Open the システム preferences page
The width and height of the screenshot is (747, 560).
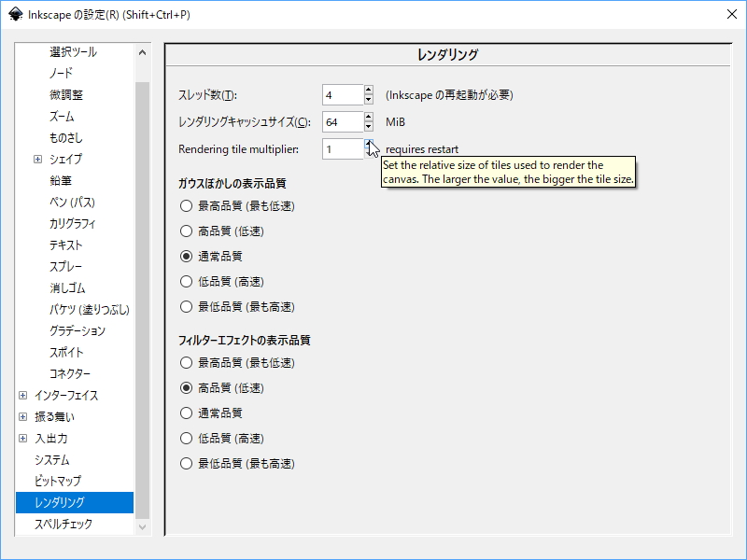[52, 460]
